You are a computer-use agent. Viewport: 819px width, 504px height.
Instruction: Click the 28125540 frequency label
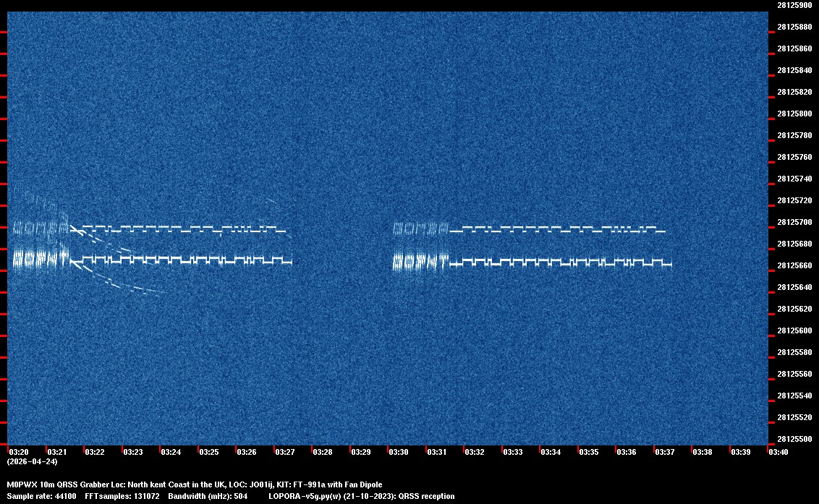(794, 396)
